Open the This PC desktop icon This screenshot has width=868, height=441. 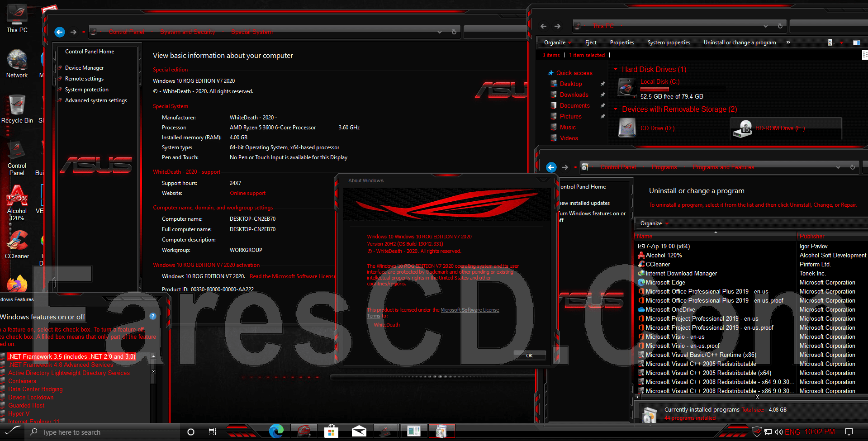point(17,18)
